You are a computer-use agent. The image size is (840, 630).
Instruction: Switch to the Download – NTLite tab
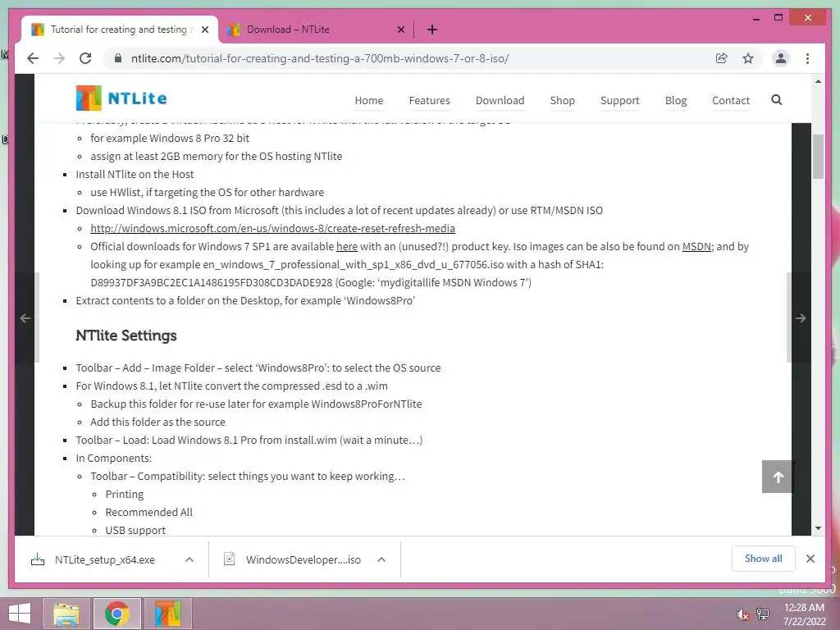tap(315, 30)
